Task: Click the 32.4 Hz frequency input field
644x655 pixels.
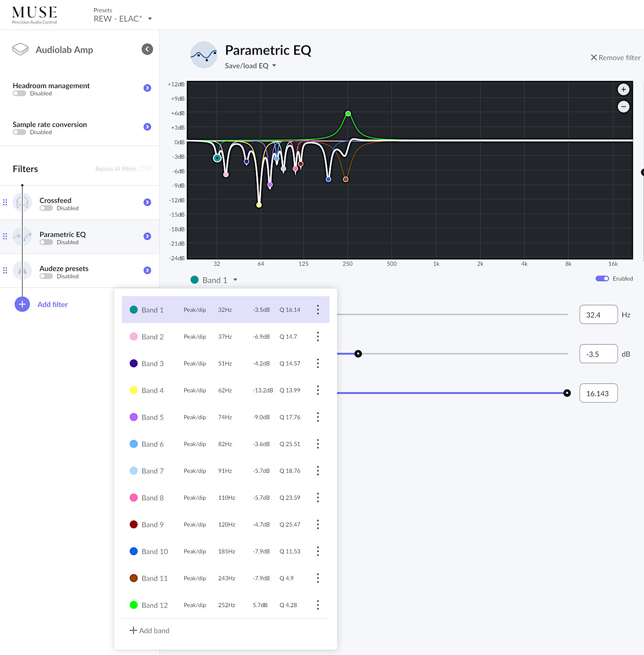Action: coord(598,315)
